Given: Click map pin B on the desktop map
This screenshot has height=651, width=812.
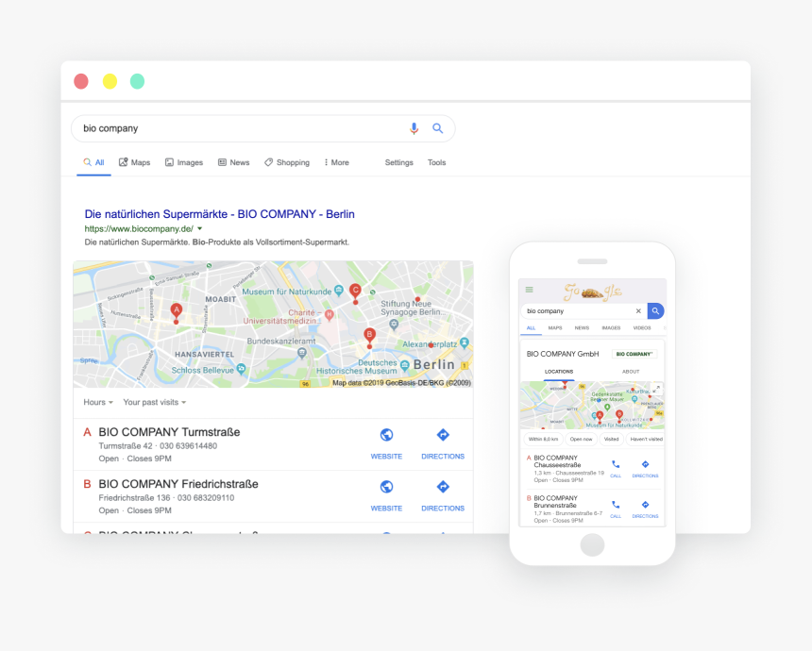Looking at the screenshot, I should click(369, 336).
